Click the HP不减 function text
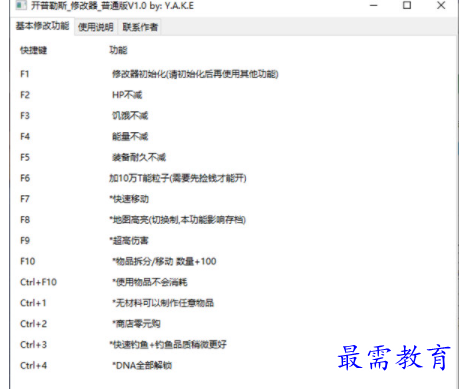459x389 pixels. click(x=127, y=95)
